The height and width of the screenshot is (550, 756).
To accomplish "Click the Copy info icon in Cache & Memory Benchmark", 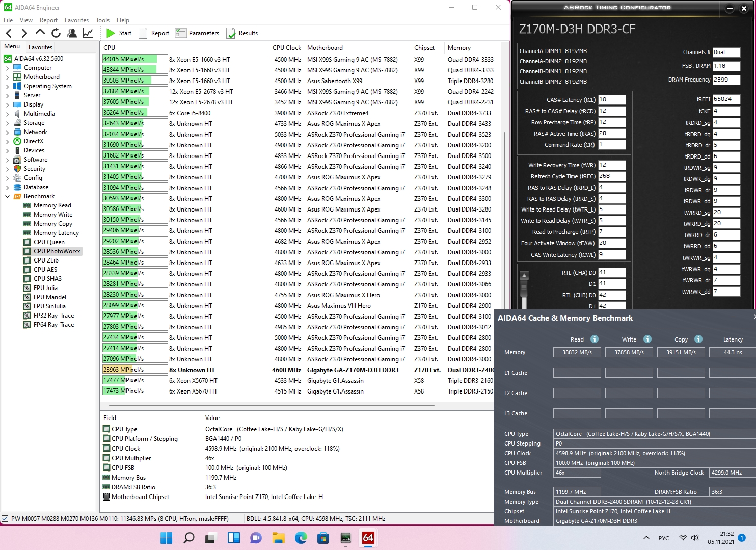I will (x=698, y=339).
